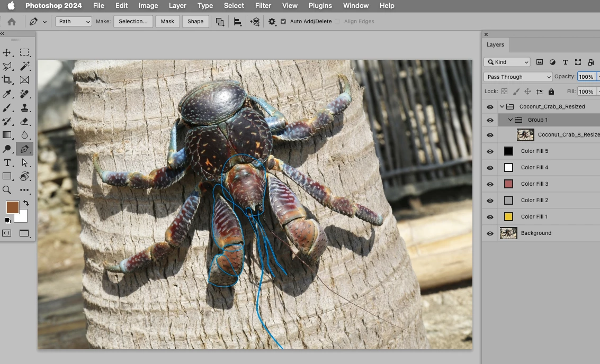Open the Pass Through blend mode dropdown
Screen dimensions: 600x364
click(518, 77)
